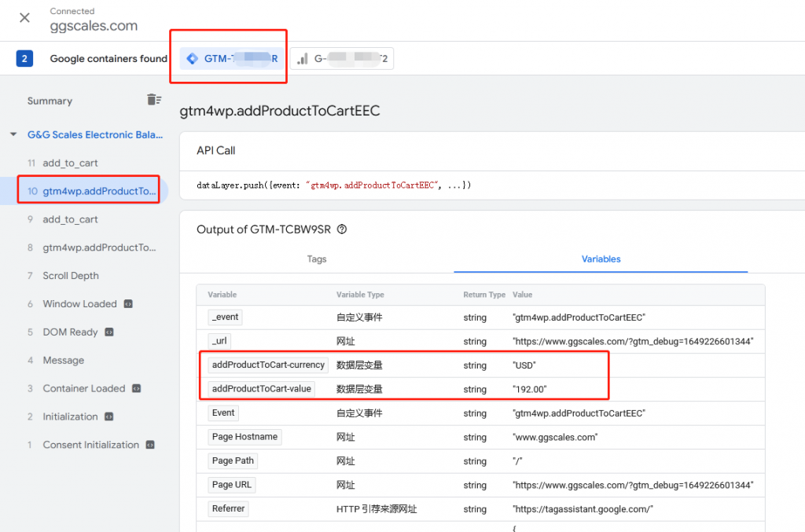Click the addProductToCart-value variable chip
The height and width of the screenshot is (532, 805).
tap(261, 389)
